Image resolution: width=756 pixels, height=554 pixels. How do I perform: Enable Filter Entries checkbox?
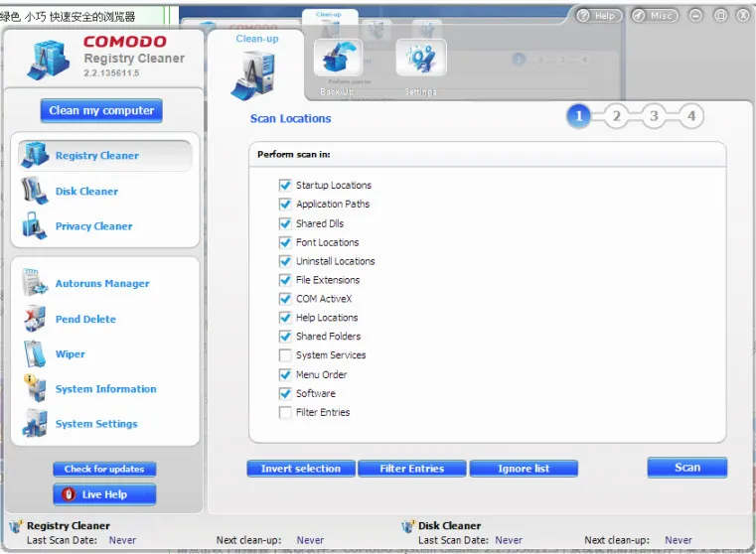(285, 412)
